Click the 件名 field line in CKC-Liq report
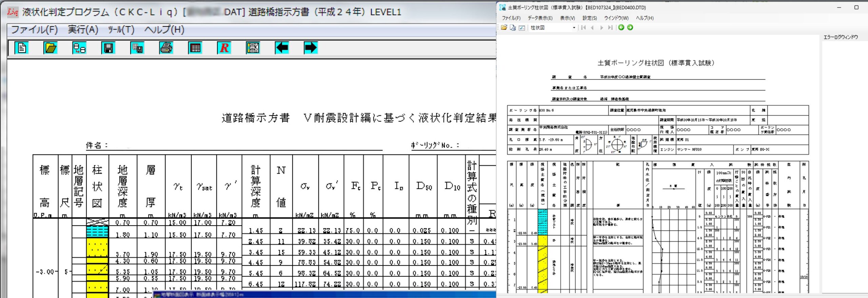868x298 pixels. click(x=234, y=146)
